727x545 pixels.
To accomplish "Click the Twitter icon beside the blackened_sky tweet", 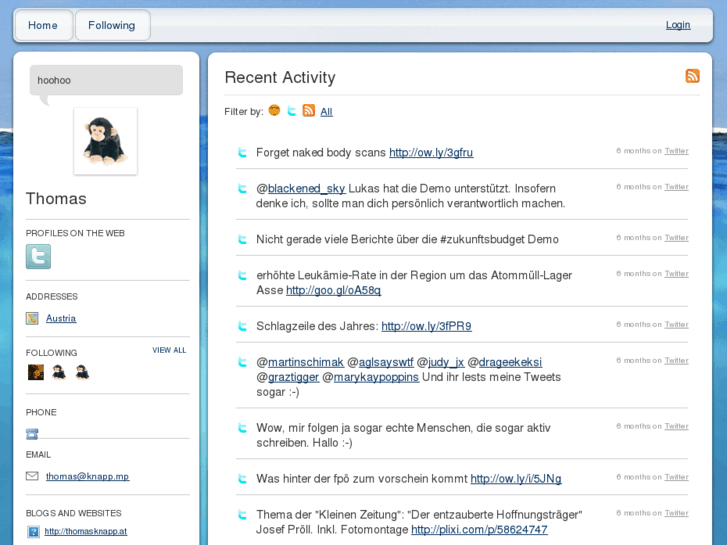I will pyautogui.click(x=242, y=188).
